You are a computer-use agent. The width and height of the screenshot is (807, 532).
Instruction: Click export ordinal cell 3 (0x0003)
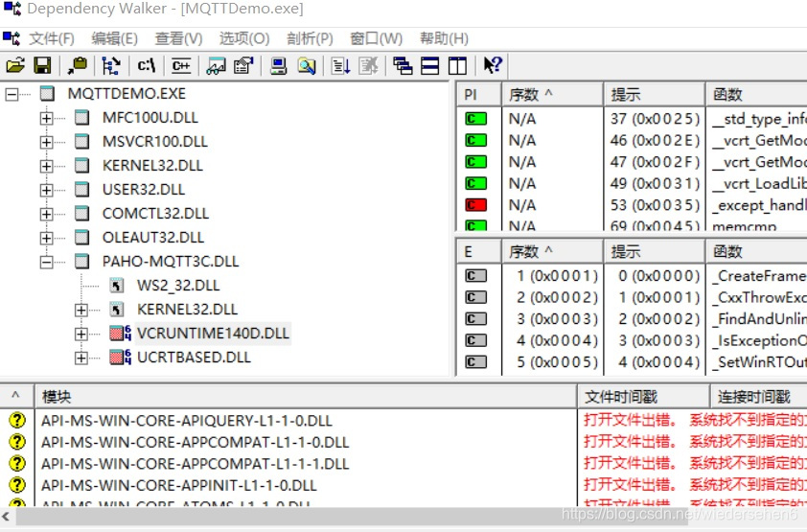tap(558, 319)
